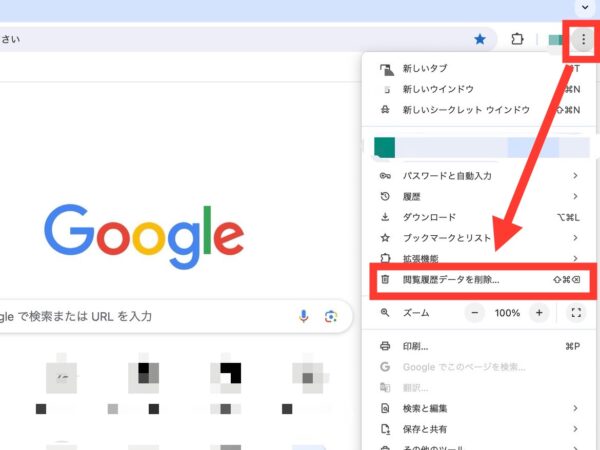Click the profile row in Chrome menu
Screen dimensions: 600x450
[x=481, y=148]
